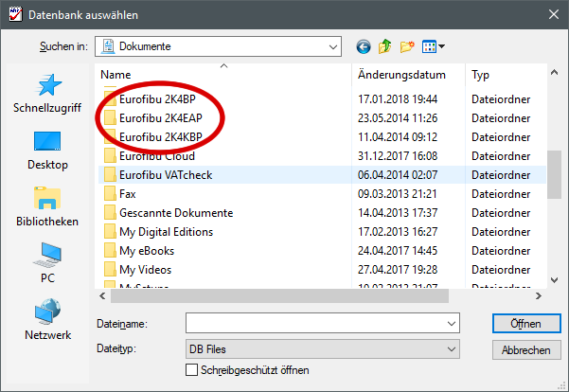Viewport: 569px width, 392px height.
Task: Click the horizontal scrollbar right arrow
Action: coord(539,296)
